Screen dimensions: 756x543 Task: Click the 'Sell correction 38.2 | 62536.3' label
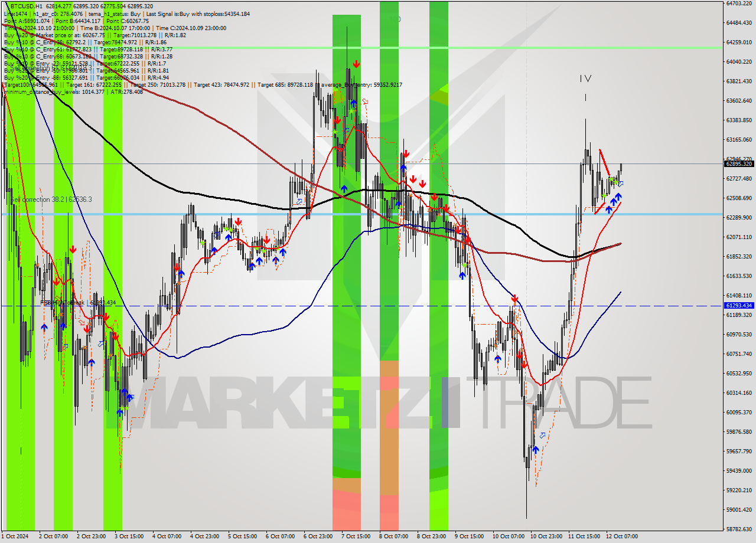(x=51, y=199)
